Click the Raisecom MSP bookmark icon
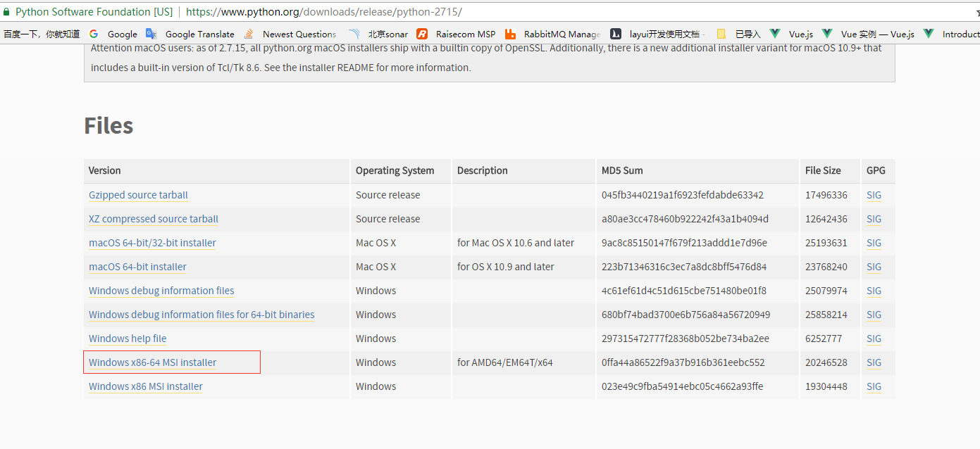The height and width of the screenshot is (449, 980). point(422,34)
